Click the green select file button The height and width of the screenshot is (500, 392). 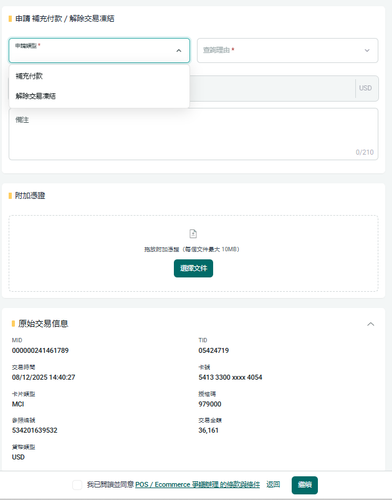click(193, 268)
